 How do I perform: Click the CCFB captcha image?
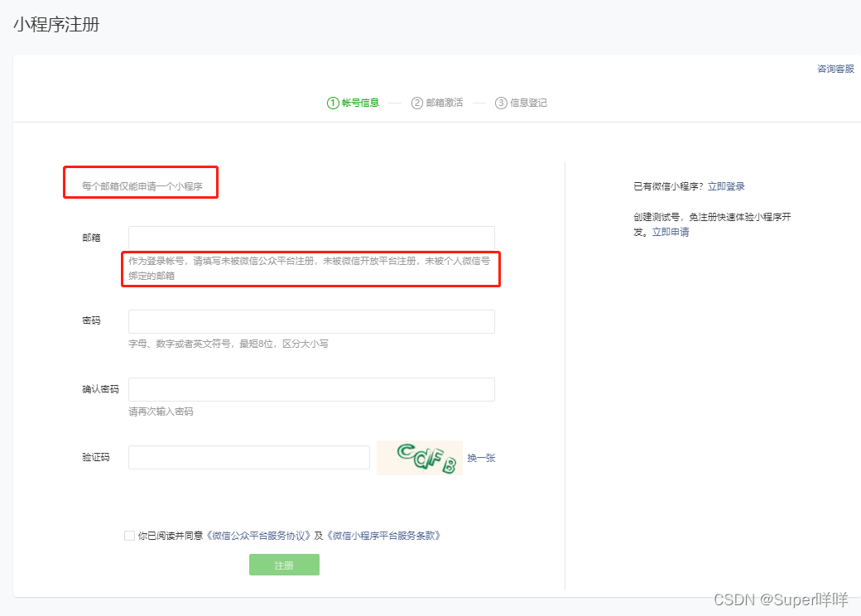coord(420,457)
